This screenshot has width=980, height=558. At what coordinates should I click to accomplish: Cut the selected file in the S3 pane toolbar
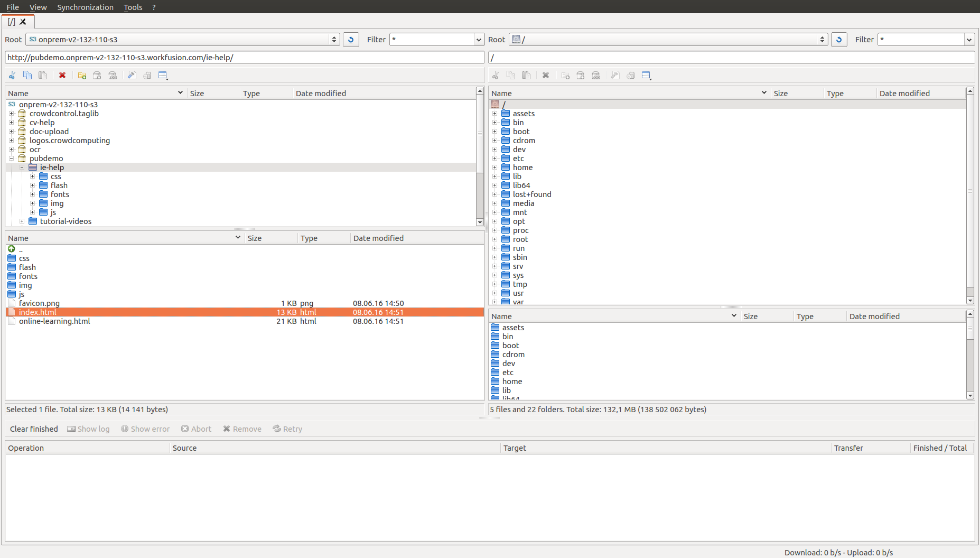12,76
